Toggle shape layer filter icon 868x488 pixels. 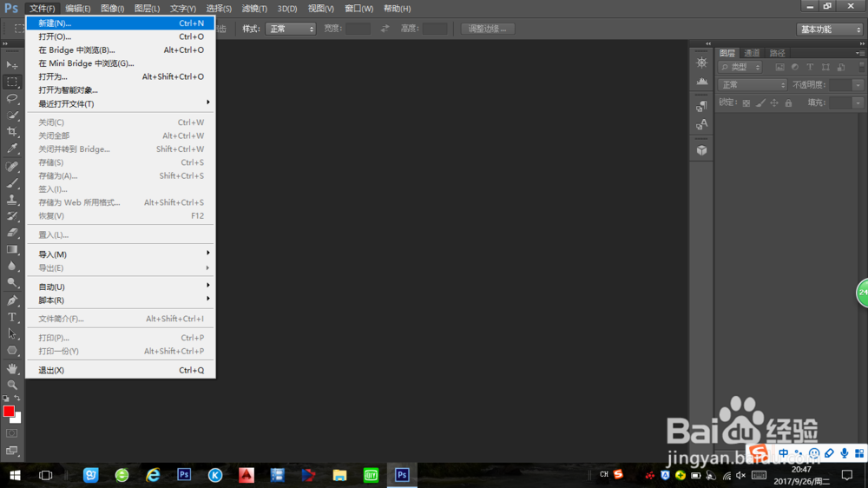click(825, 67)
